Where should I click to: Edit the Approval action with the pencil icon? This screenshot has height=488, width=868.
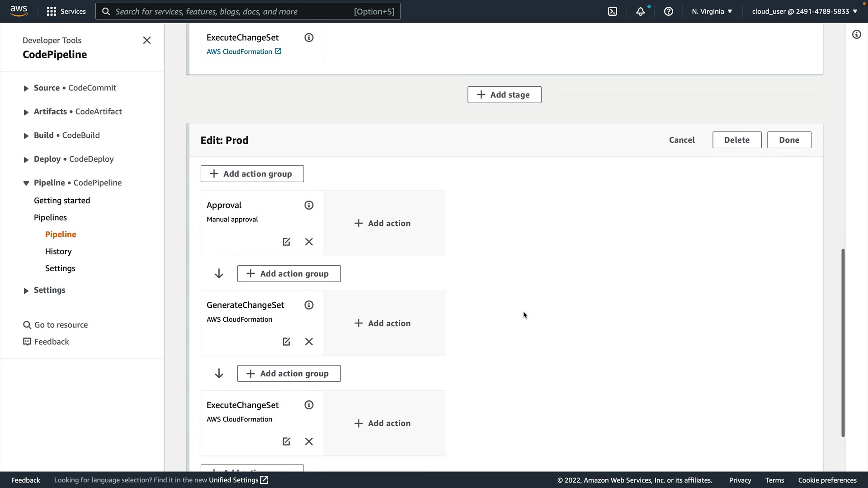(x=286, y=242)
